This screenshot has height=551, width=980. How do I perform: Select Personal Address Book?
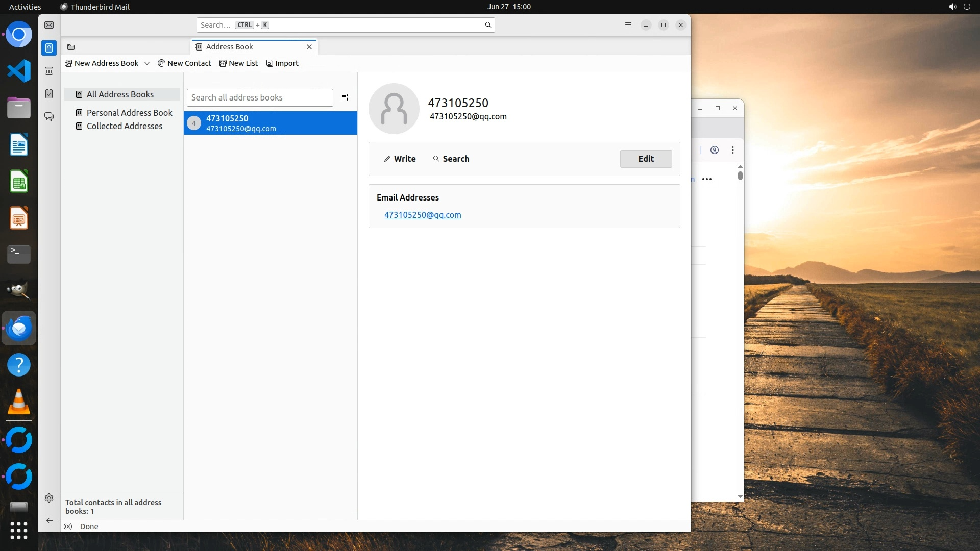point(129,113)
